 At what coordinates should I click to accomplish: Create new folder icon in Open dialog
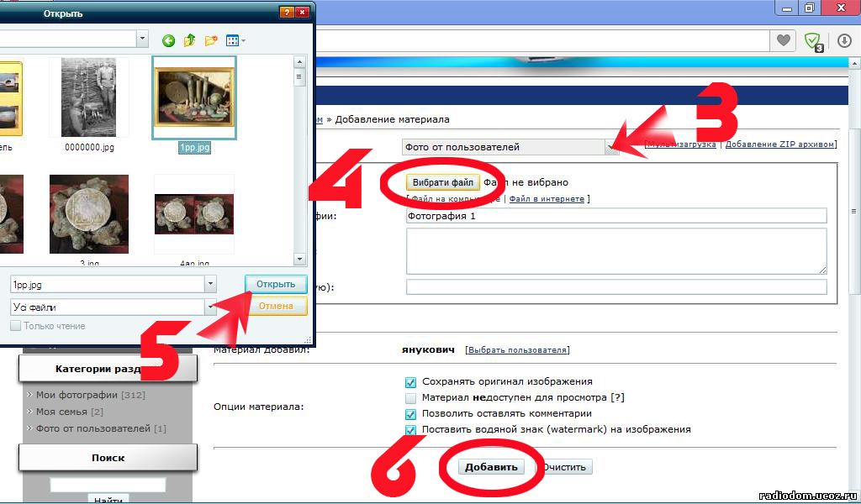211,40
